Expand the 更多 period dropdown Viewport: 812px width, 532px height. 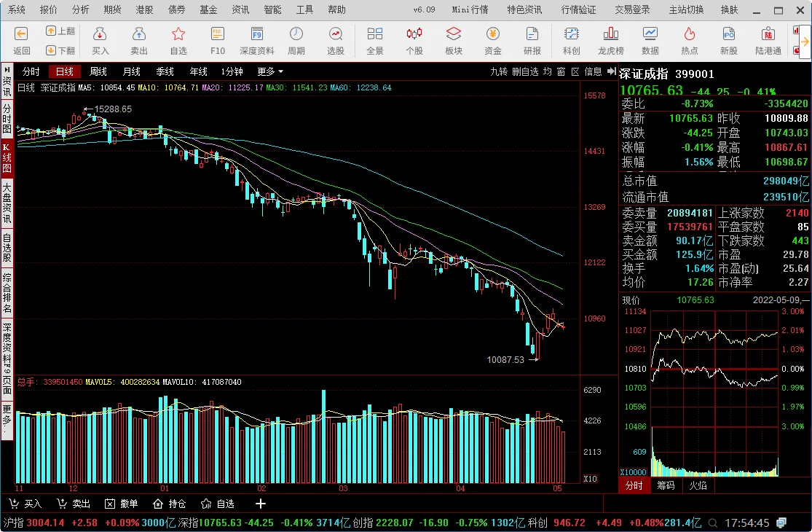(x=270, y=71)
